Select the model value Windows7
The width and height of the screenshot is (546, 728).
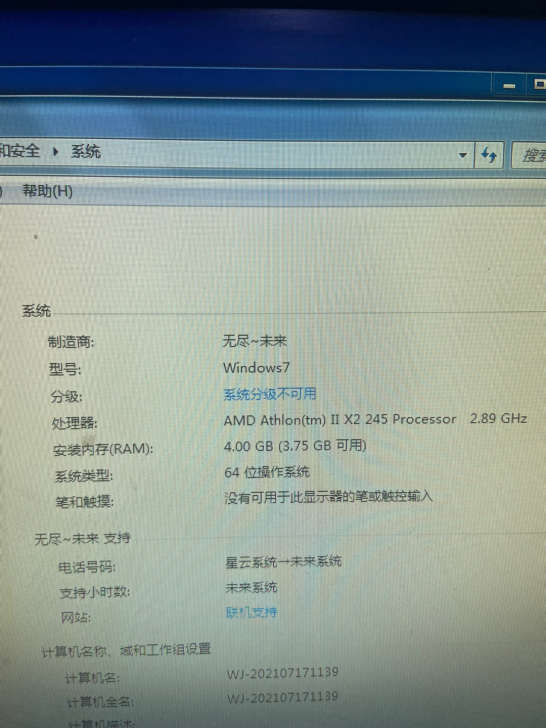pos(256,368)
